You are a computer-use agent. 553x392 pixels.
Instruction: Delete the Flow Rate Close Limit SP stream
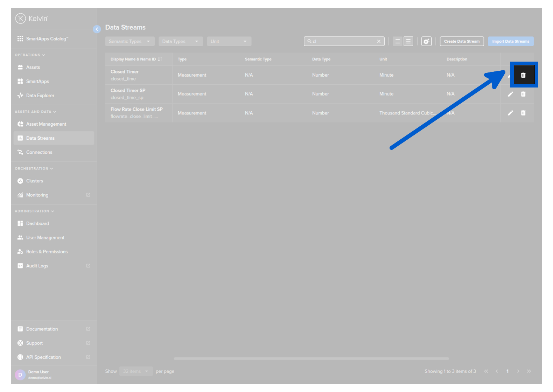click(523, 113)
